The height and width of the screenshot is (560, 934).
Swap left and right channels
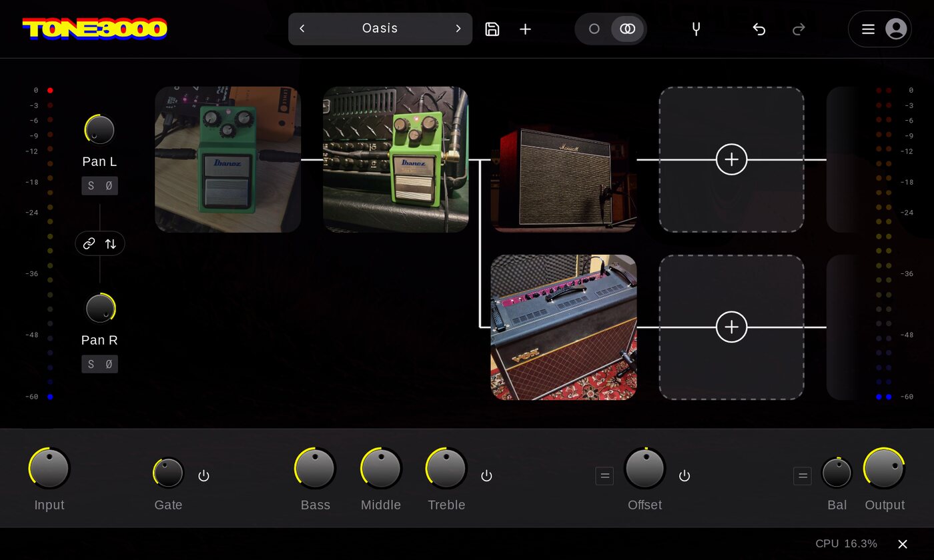(111, 244)
